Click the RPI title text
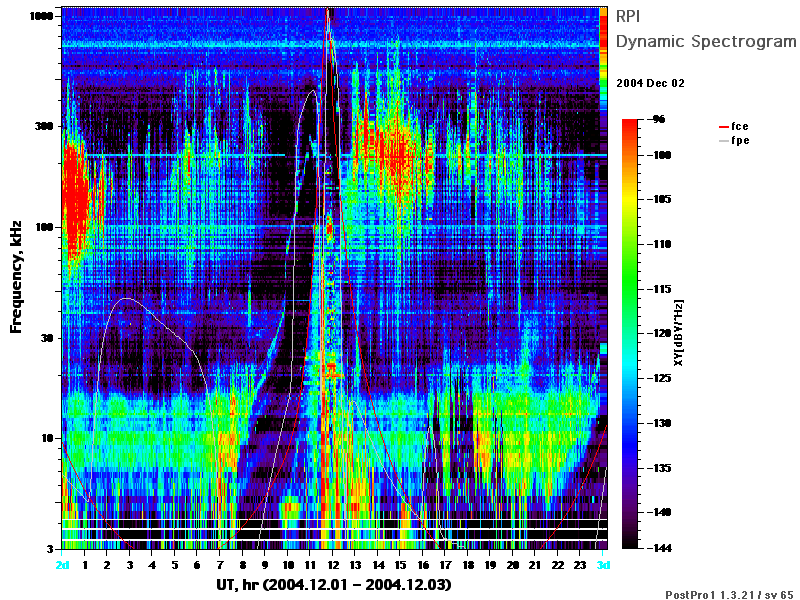This screenshot has width=800, height=600. click(628, 16)
